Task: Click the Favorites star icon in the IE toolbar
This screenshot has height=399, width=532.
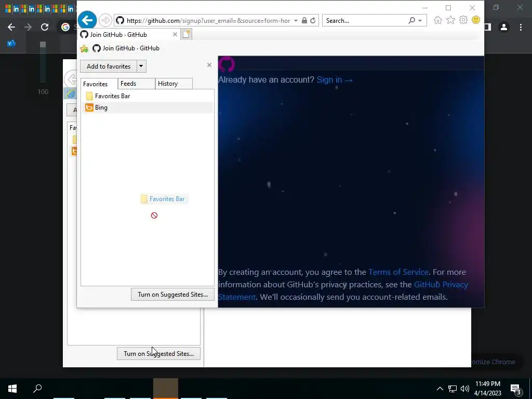Action: [x=450, y=20]
